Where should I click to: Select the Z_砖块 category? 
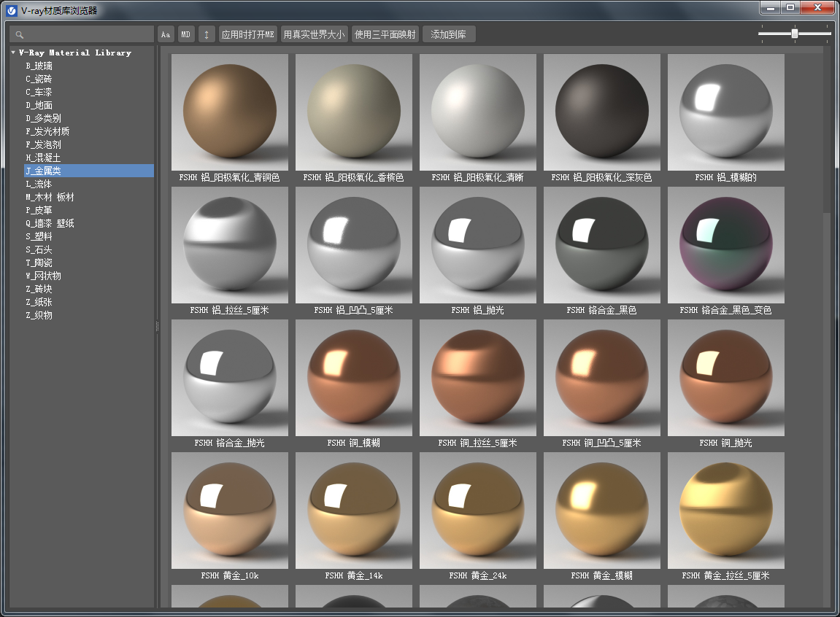39,288
